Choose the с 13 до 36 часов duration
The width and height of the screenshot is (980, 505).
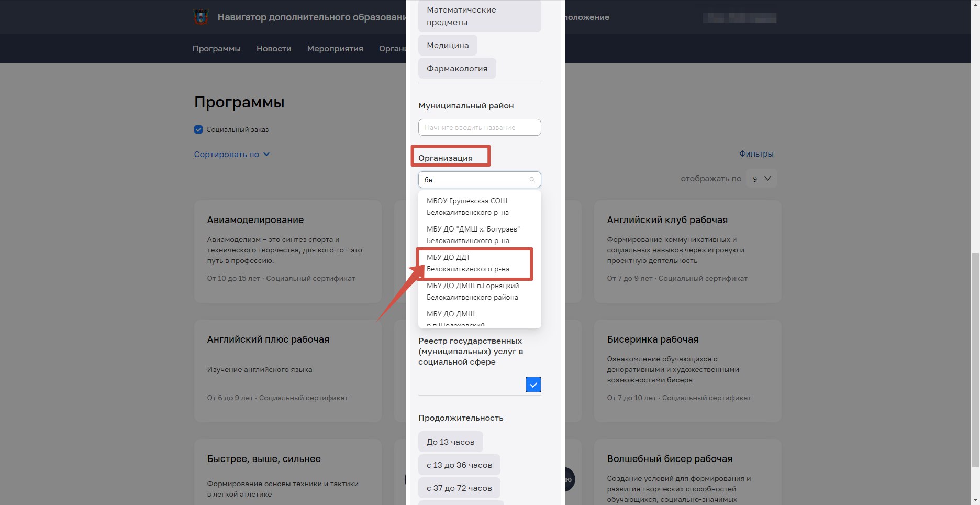click(x=459, y=465)
